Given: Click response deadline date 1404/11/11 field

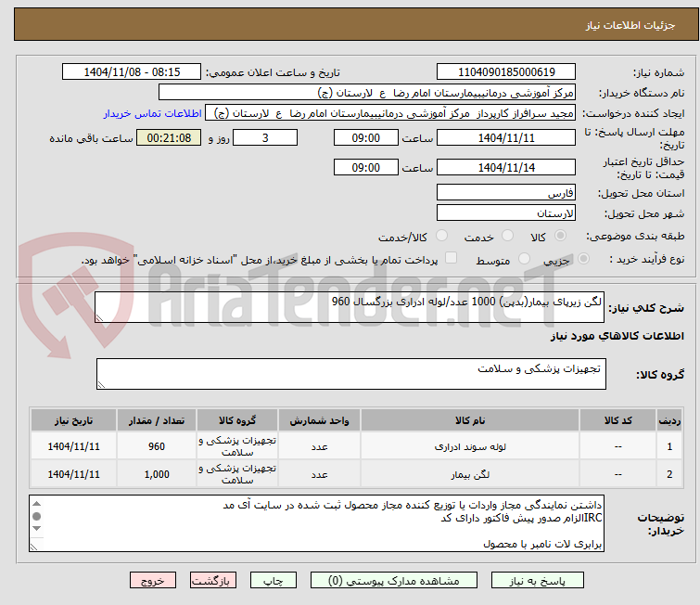Looking at the screenshot, I should click(x=506, y=137).
